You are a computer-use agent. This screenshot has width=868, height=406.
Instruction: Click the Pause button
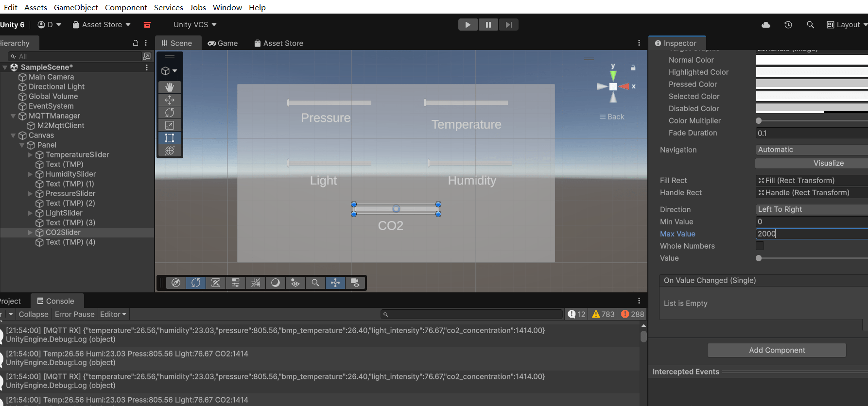coord(488,25)
